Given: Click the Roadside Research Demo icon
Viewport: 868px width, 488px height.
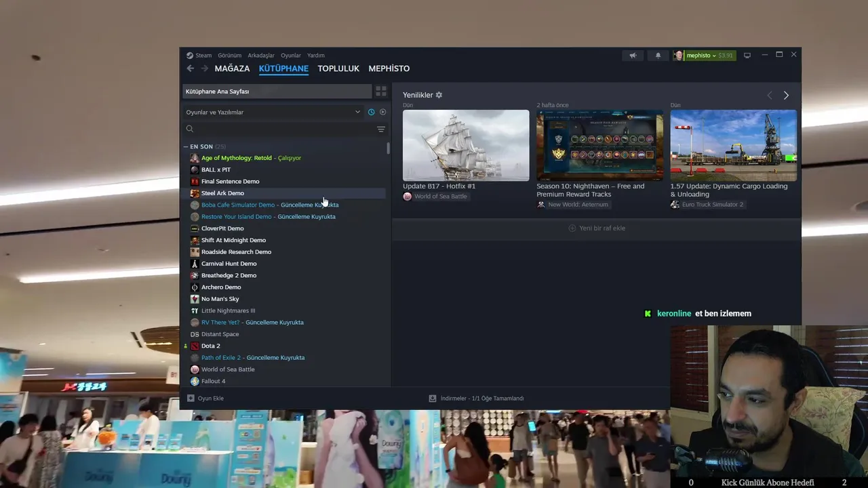Looking at the screenshot, I should (195, 252).
